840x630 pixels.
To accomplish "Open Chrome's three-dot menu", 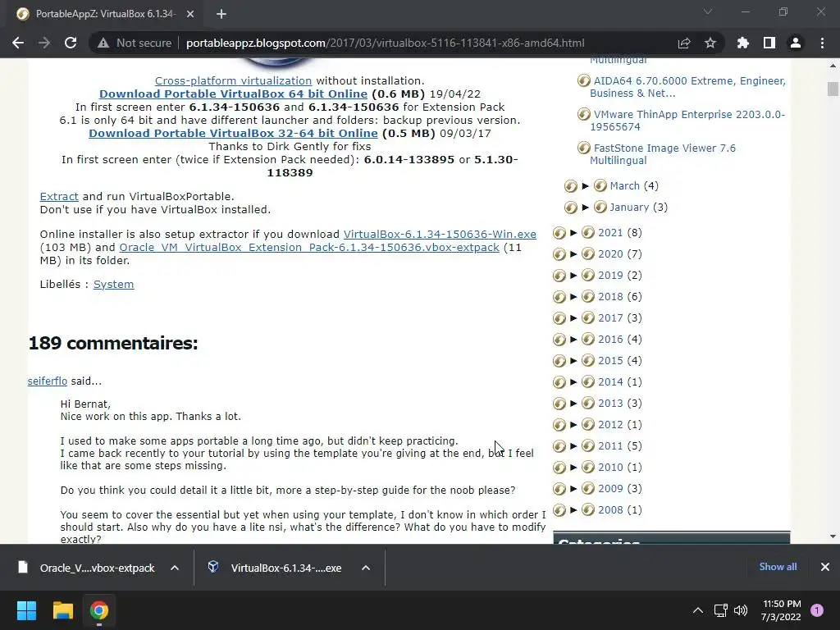I will click(x=822, y=43).
